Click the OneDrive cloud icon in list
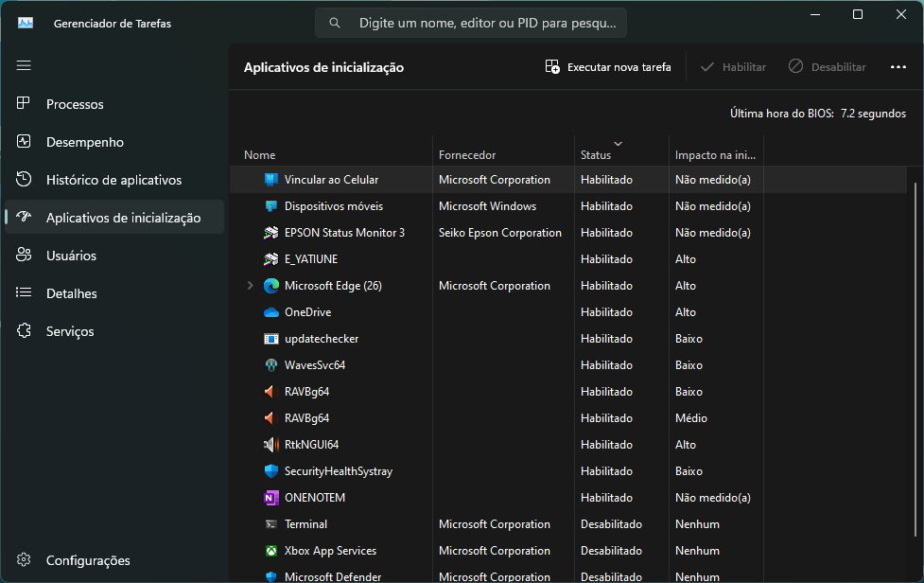Viewport: 924px width, 583px height. click(x=271, y=312)
